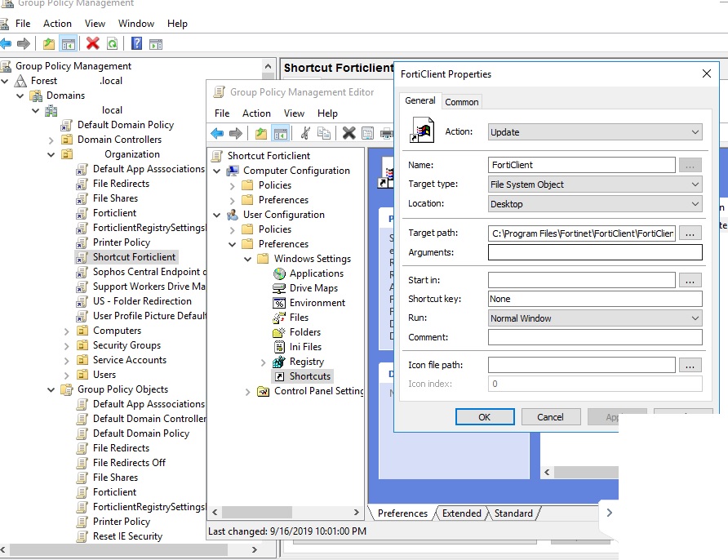728x560 pixels.
Task: Click Forward arrow in Group Policy Management toolbar
Action: pyautogui.click(x=23, y=44)
